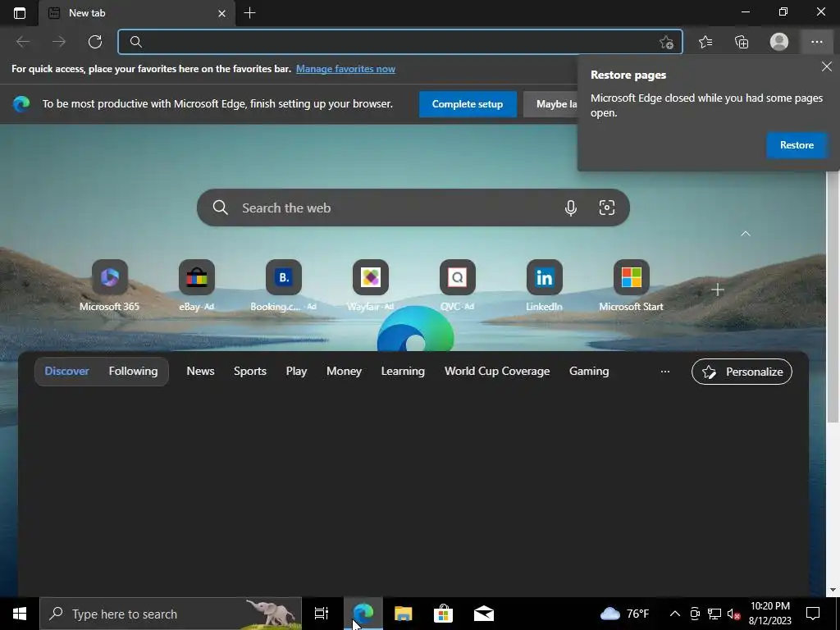This screenshot has width=840, height=630.
Task: Open the muted volume tray icon
Action: tap(733, 614)
